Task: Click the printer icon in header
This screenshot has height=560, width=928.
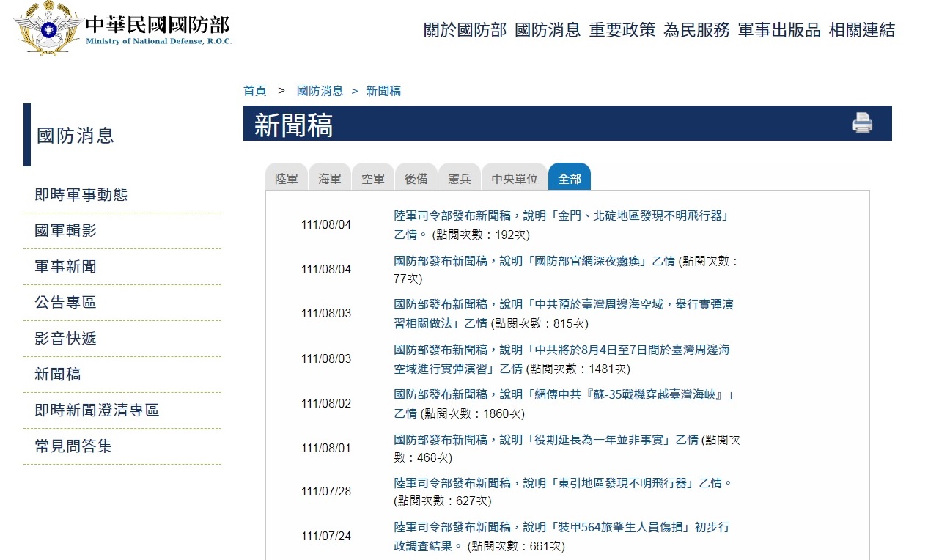Action: pos(862,122)
